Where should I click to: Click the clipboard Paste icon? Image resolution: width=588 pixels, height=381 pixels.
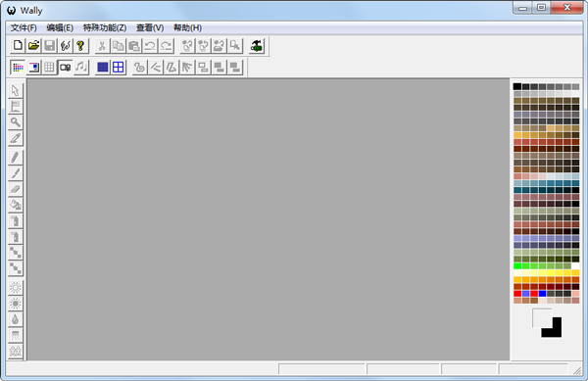(134, 46)
